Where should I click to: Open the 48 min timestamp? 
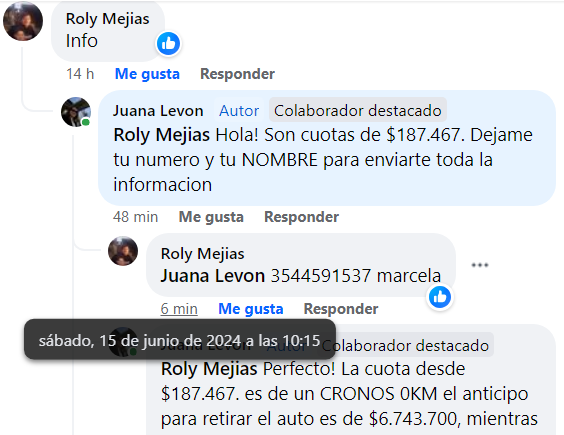[136, 217]
